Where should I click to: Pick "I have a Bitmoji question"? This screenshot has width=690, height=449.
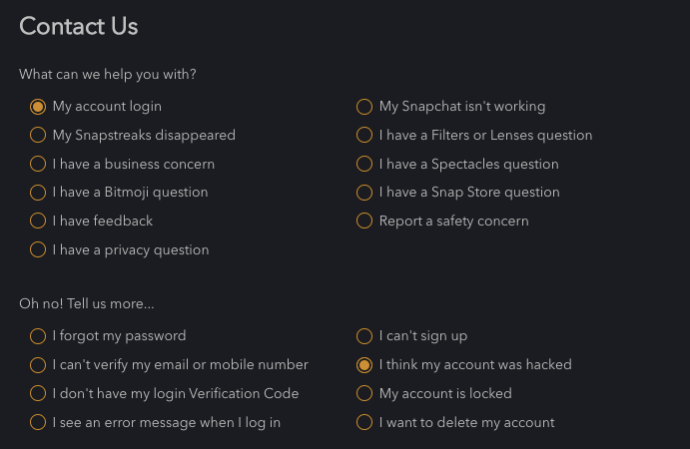click(x=38, y=192)
